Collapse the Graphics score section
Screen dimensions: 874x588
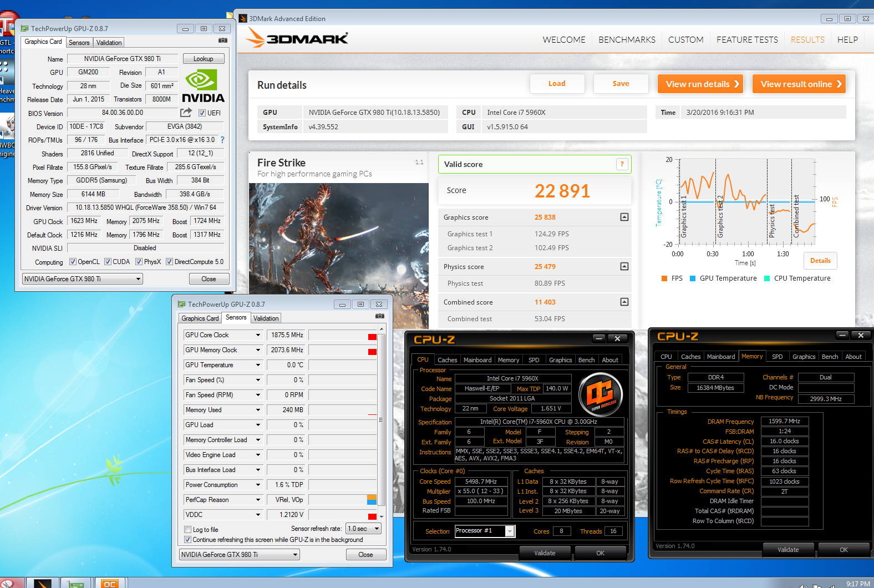click(x=624, y=217)
